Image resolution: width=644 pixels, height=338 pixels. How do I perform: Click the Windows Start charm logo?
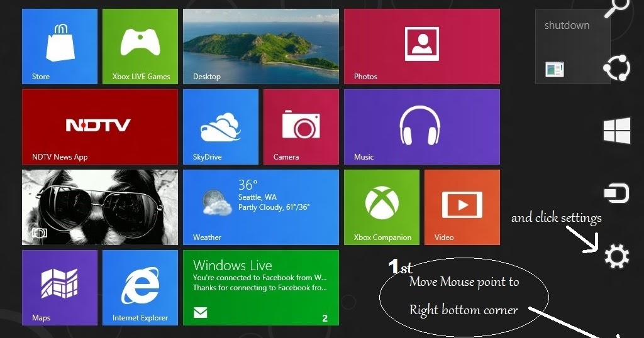617,131
